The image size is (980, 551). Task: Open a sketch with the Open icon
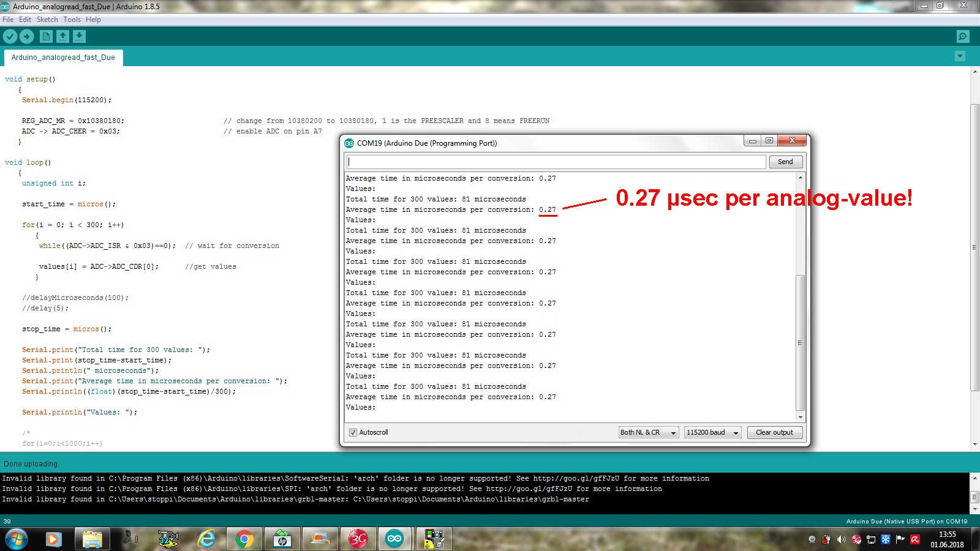[x=62, y=37]
